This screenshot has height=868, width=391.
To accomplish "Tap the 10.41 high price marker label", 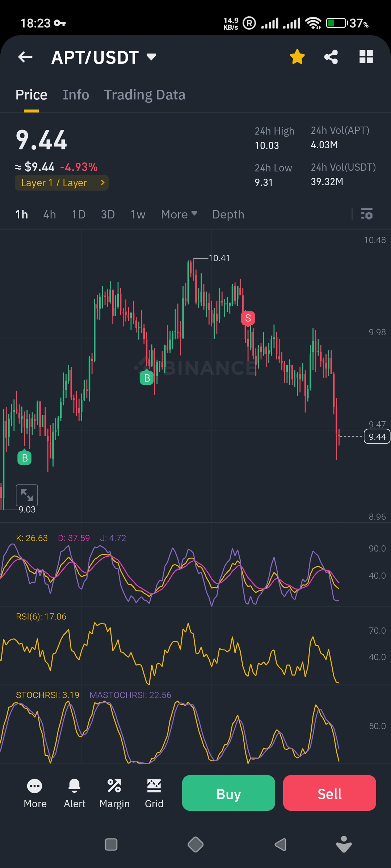I will coord(219,258).
